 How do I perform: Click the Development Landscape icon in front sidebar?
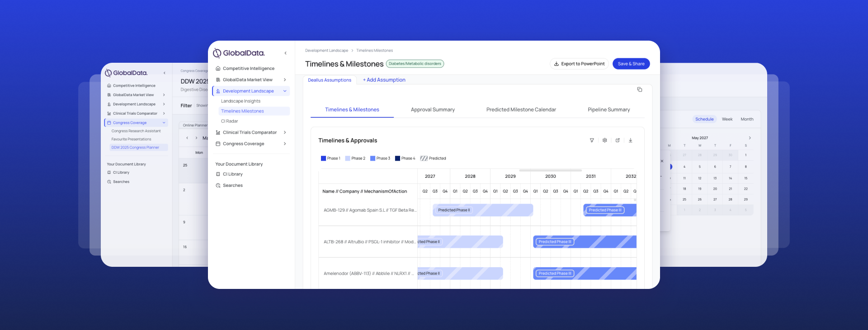tap(218, 91)
